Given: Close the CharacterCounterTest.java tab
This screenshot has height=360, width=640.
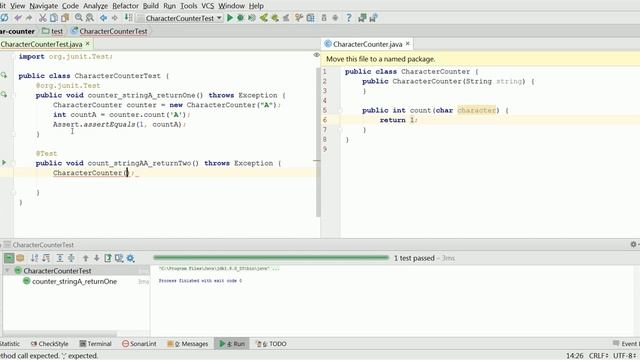Looking at the screenshot, I should point(87,43).
